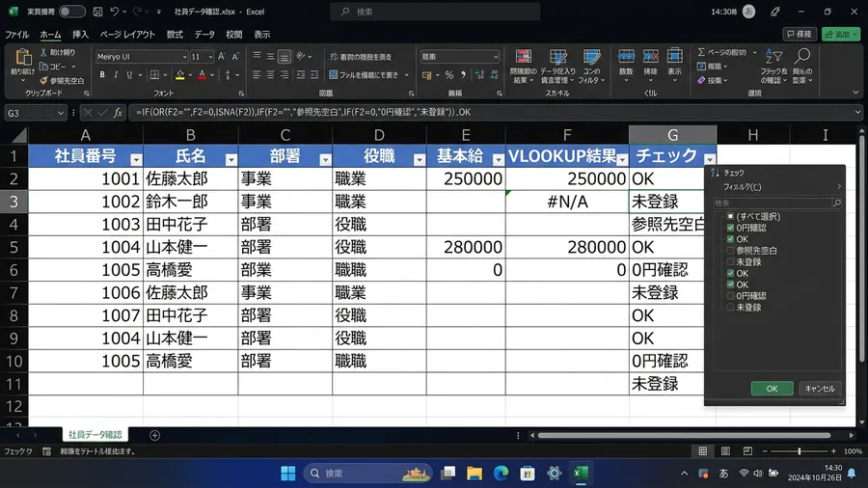Align cell text to the right
This screenshot has width=868, height=488.
coord(285,74)
